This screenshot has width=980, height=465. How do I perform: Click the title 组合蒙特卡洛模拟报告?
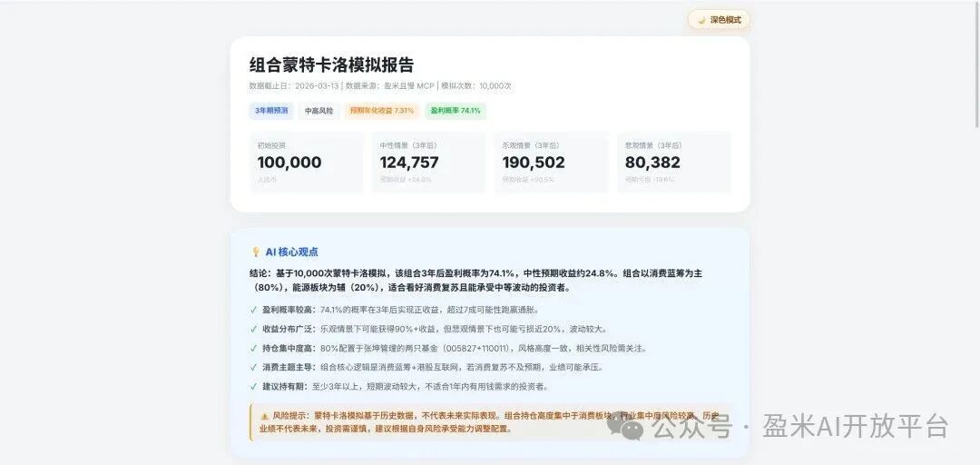click(x=331, y=65)
